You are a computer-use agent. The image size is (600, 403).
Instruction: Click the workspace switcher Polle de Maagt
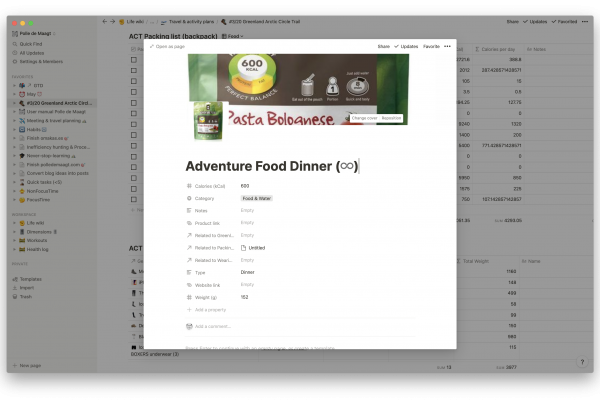click(x=34, y=34)
